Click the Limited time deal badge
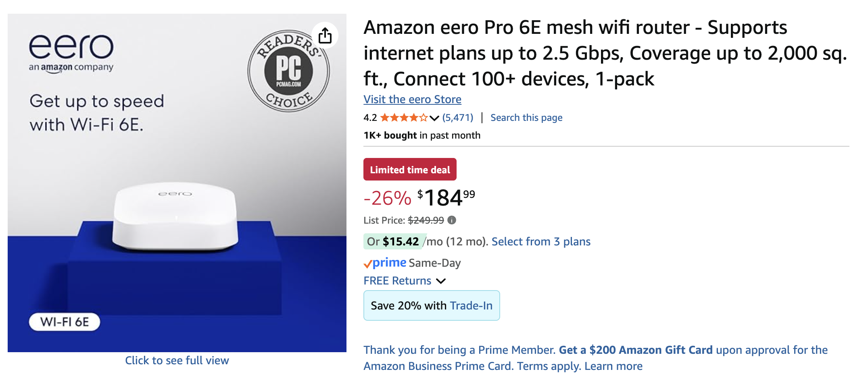Viewport: 868px width, 382px height. 410,170
